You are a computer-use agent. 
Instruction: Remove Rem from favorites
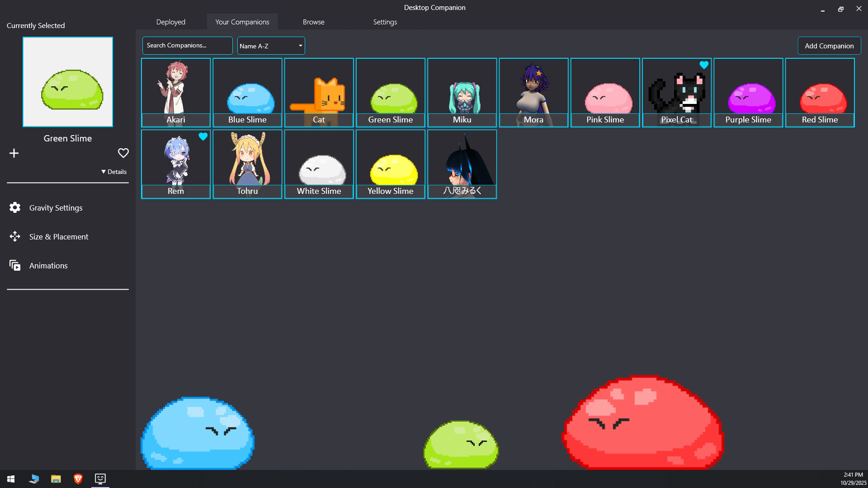[203, 136]
